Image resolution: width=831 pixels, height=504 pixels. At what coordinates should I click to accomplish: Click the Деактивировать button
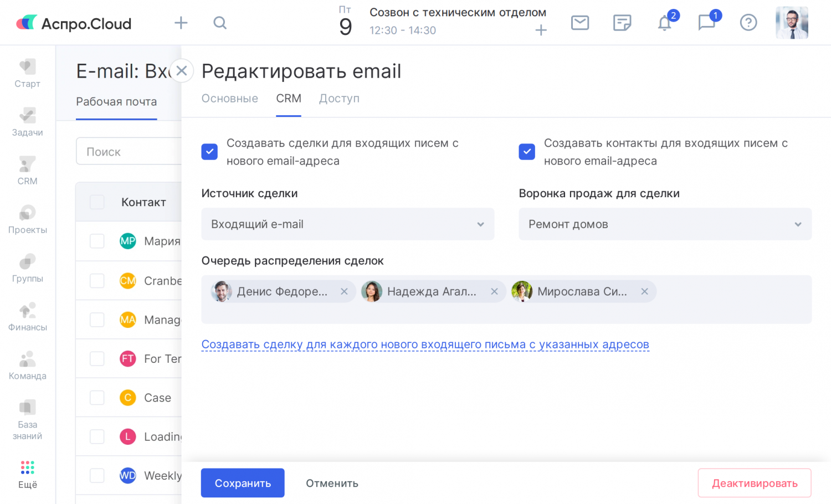(755, 483)
